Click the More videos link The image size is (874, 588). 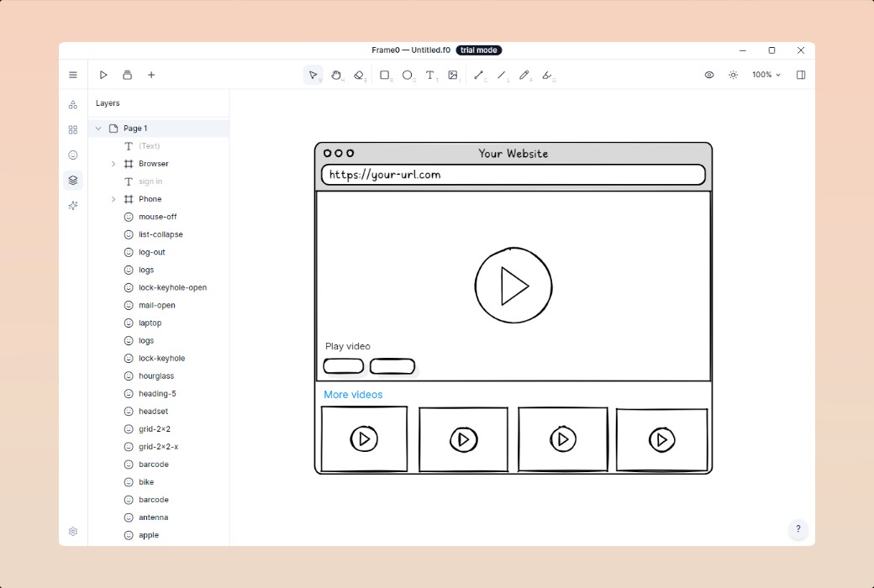click(x=353, y=395)
